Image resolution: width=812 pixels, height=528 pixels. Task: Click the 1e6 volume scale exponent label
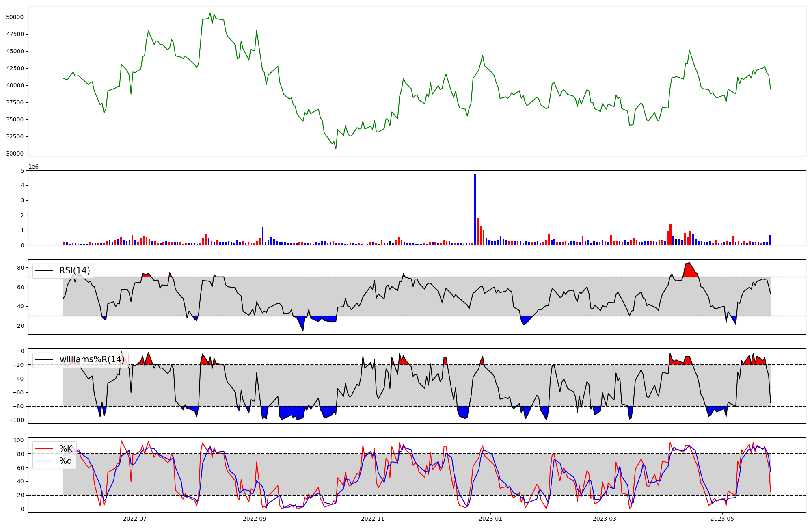[34, 167]
